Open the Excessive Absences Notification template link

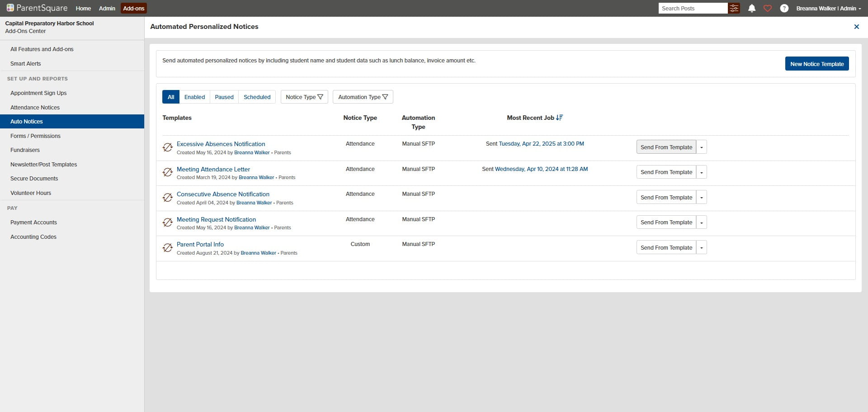pos(221,144)
